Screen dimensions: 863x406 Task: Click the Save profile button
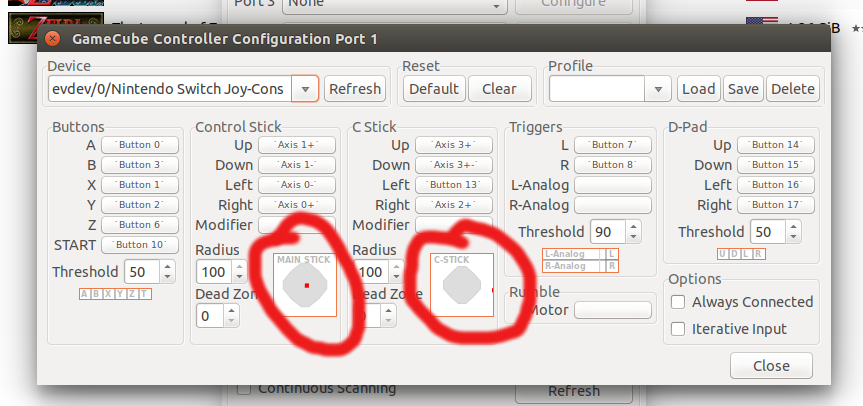(743, 89)
